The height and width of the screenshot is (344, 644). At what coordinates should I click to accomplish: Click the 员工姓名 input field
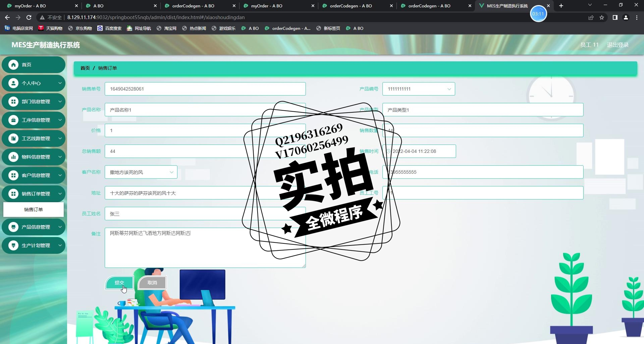[x=205, y=214]
